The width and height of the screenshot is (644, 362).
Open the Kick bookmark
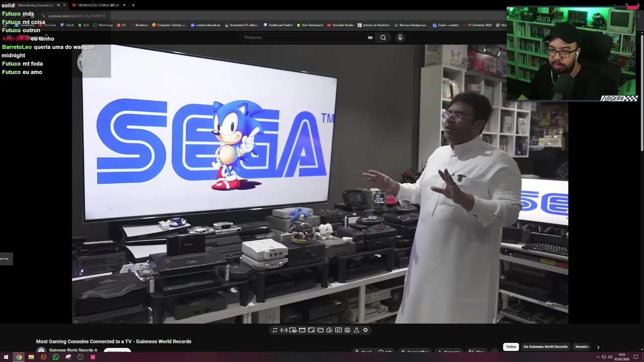(84, 25)
